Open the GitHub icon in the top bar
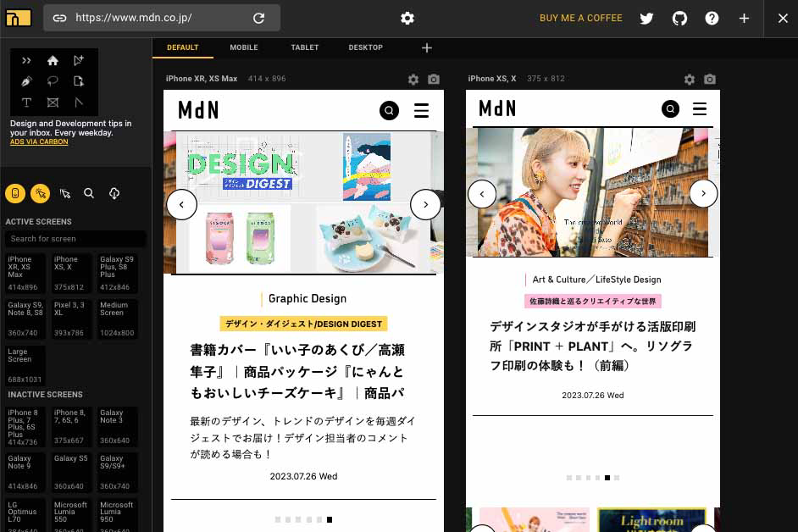The width and height of the screenshot is (798, 532). (x=679, y=18)
